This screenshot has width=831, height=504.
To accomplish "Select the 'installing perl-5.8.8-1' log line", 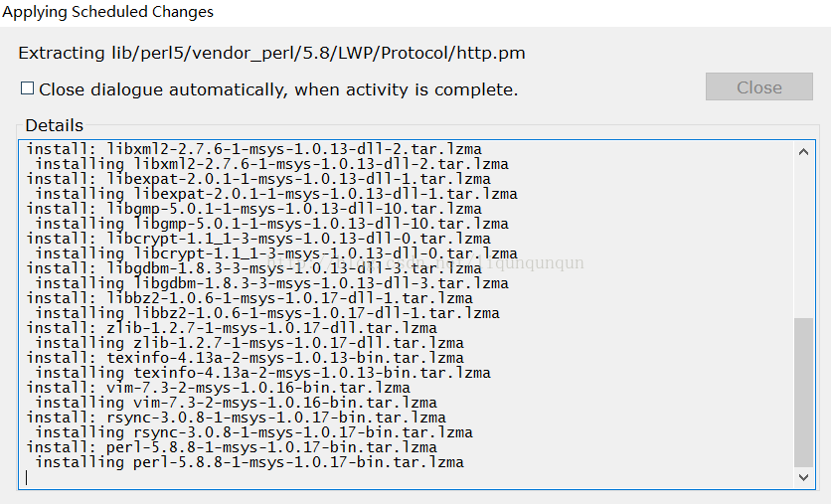I will [249, 462].
